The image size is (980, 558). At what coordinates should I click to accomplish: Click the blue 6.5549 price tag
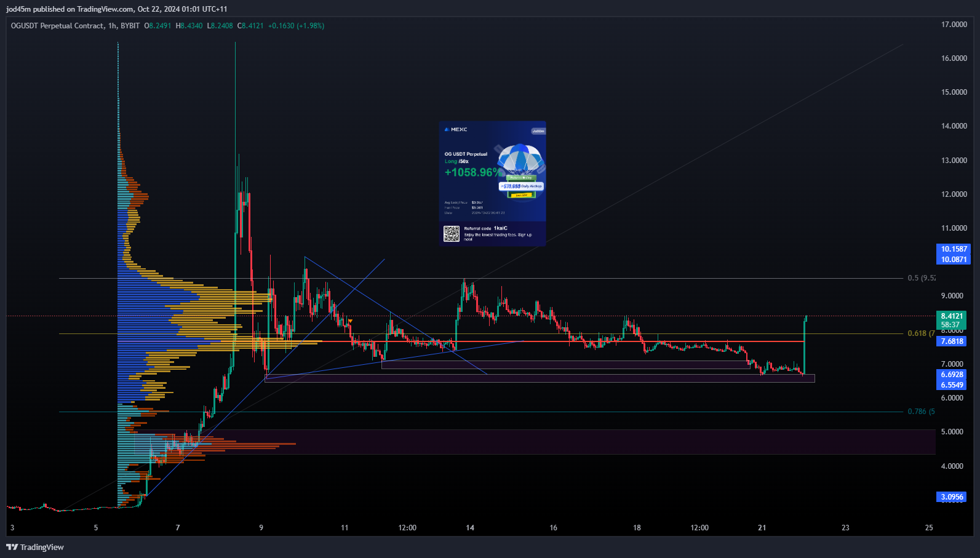coord(952,385)
